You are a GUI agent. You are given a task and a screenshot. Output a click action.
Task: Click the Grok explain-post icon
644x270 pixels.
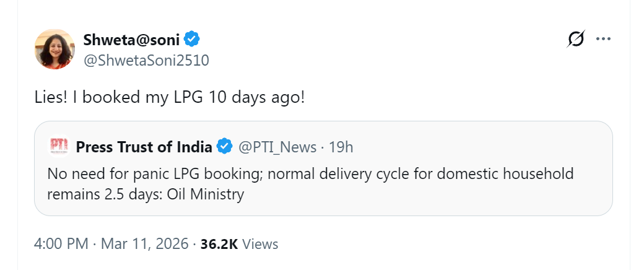575,39
